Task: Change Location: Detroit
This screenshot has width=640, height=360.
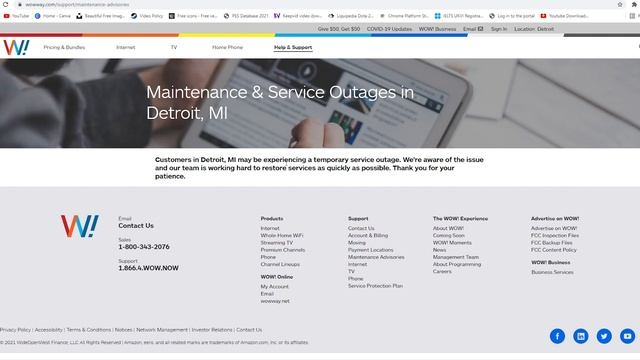Action: pyautogui.click(x=534, y=29)
